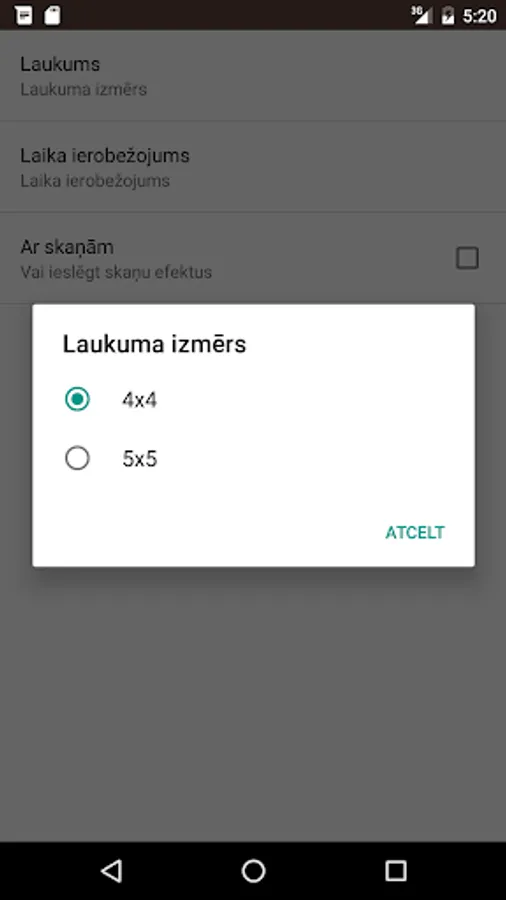Tap the SD card status icon

click(x=52, y=15)
